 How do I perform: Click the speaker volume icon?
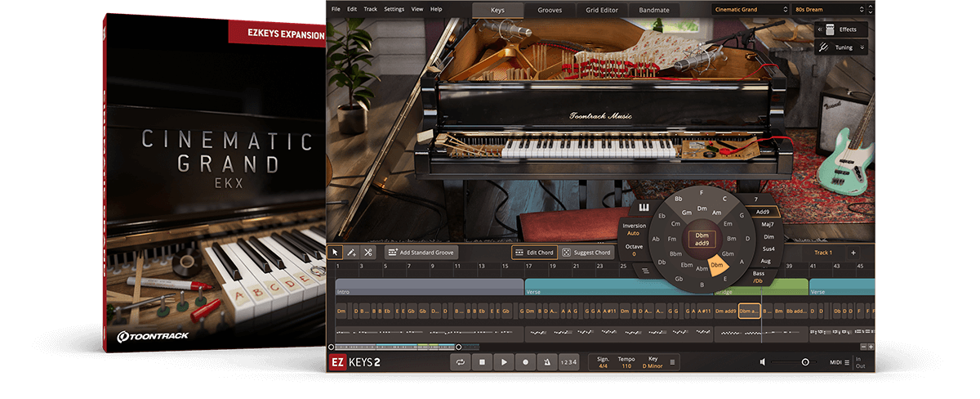point(762,362)
